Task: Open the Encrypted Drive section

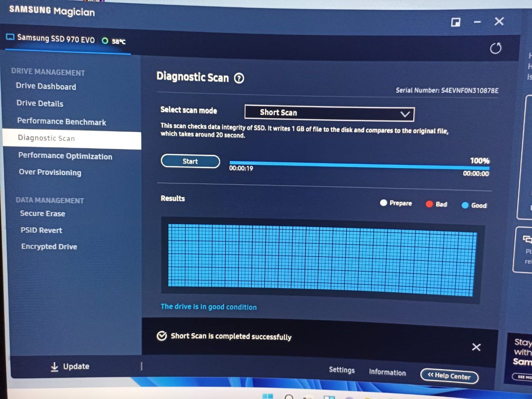Action: click(x=49, y=246)
